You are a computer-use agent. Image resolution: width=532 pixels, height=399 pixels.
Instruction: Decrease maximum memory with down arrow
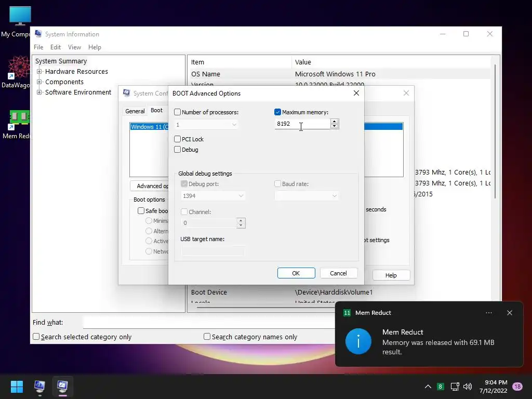click(x=334, y=126)
